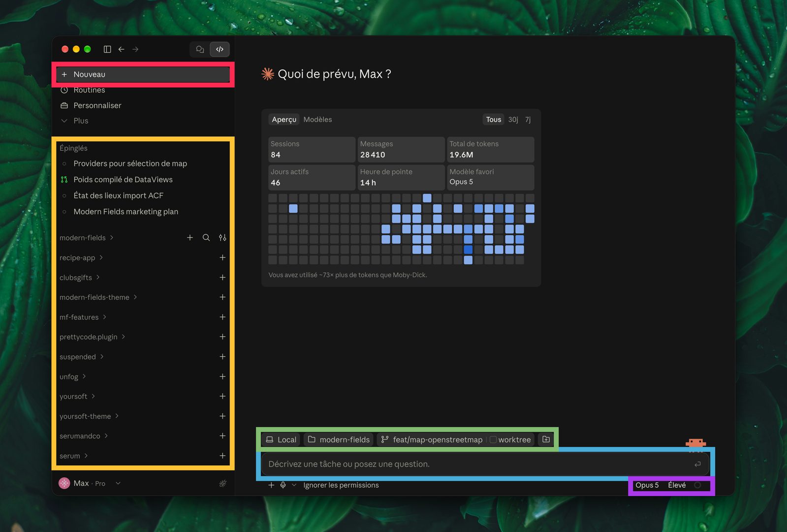Search within modern-fields project
Image resolution: width=787 pixels, height=532 pixels.
[206, 238]
